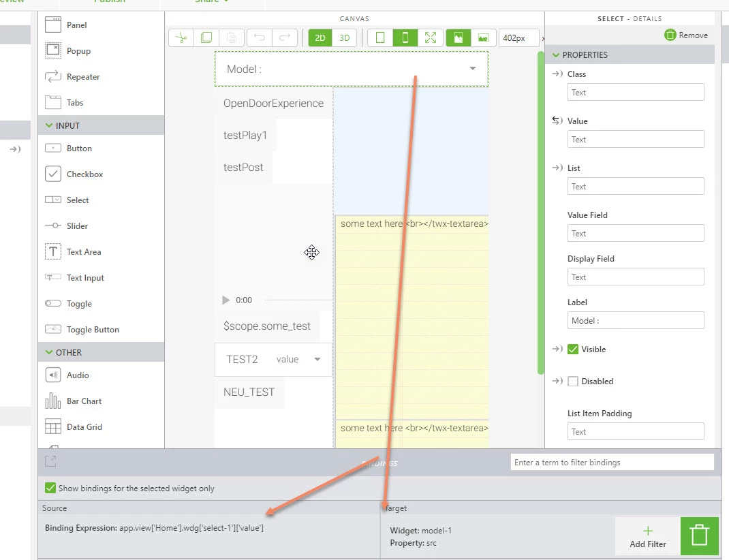
Task: Click the Paste clipboard icon
Action: [x=232, y=37]
